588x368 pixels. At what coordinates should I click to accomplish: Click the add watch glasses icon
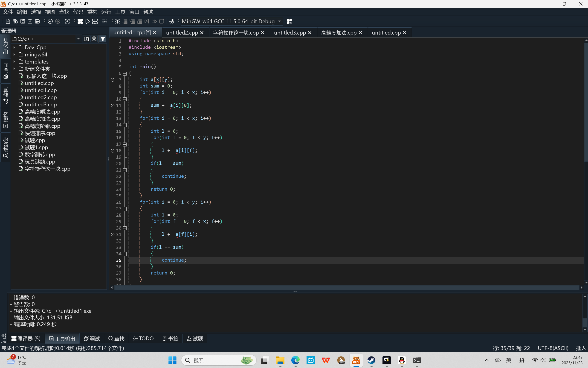click(x=171, y=21)
